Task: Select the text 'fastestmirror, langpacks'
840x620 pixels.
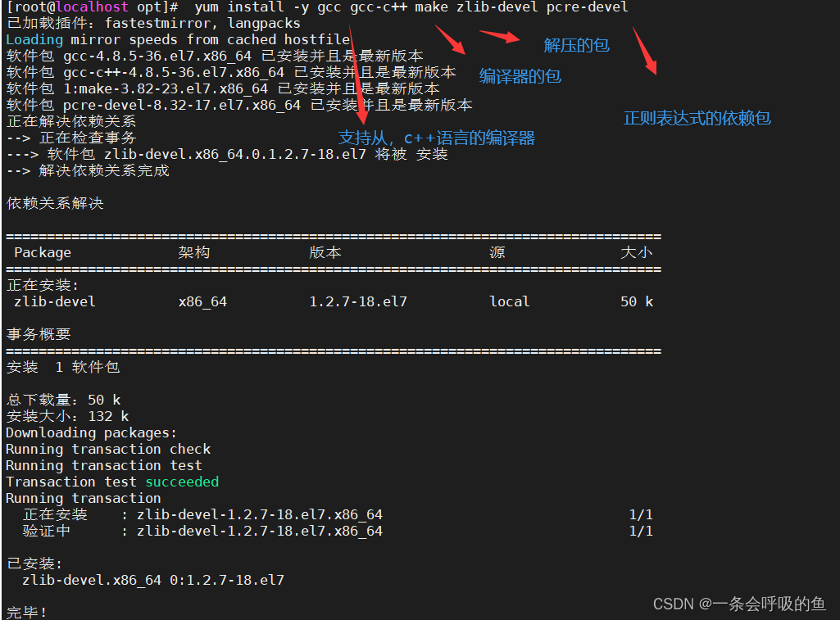Action: tap(202, 24)
